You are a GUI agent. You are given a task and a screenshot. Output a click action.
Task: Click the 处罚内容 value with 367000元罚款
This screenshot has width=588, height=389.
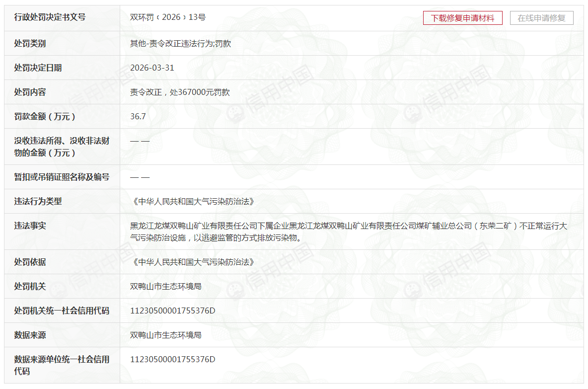(x=180, y=92)
